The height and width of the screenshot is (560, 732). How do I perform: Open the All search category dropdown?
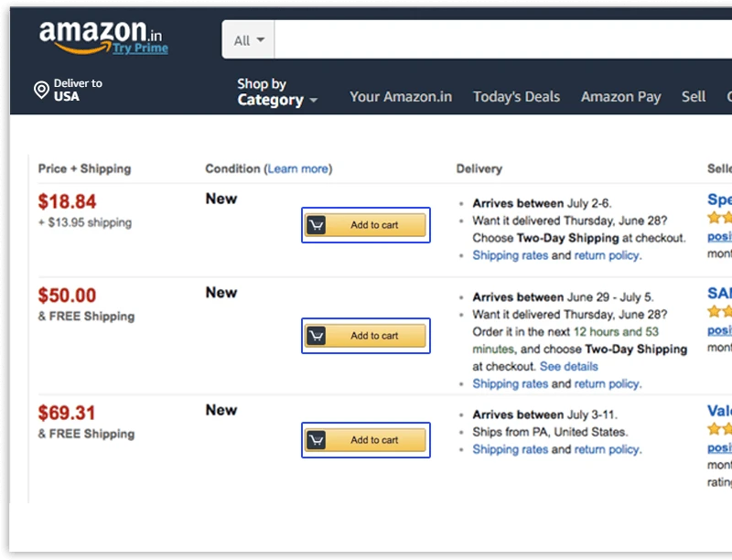(246, 39)
